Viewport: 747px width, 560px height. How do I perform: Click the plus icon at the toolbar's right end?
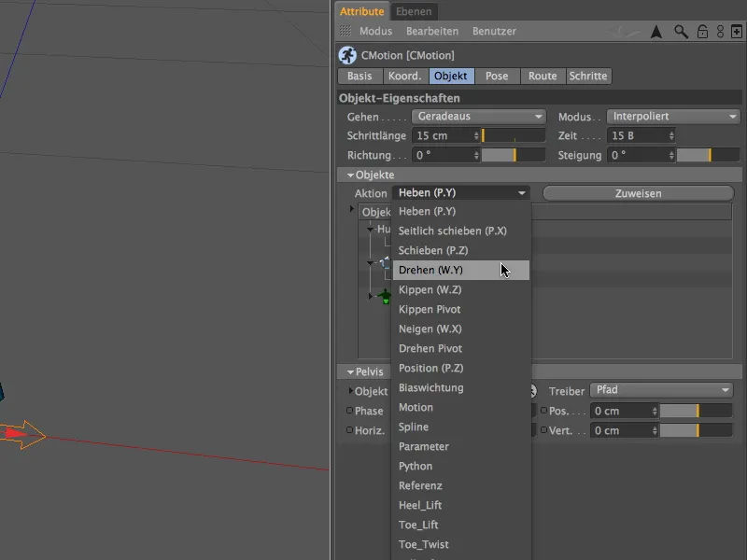(x=736, y=30)
